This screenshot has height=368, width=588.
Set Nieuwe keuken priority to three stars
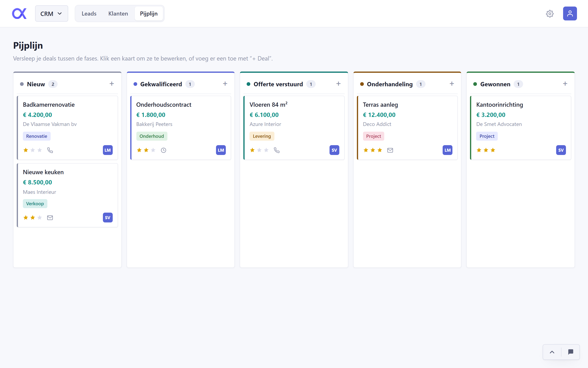40,218
